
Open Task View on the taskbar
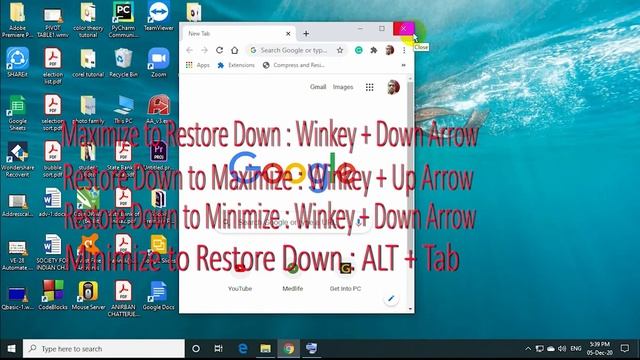point(218,349)
